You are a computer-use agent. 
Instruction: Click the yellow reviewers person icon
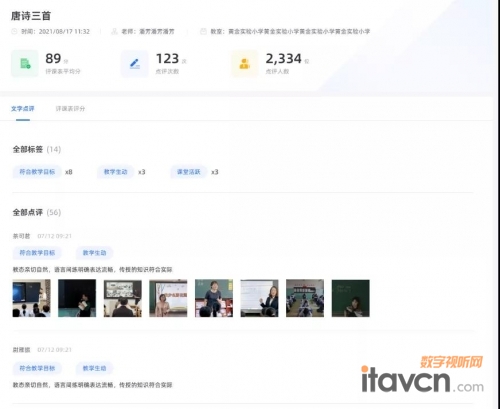245,63
